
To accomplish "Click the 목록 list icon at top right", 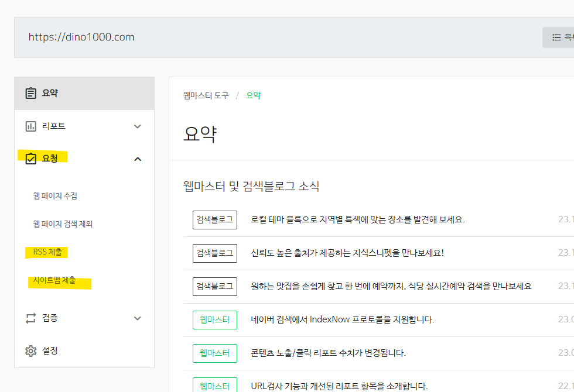I will point(556,37).
